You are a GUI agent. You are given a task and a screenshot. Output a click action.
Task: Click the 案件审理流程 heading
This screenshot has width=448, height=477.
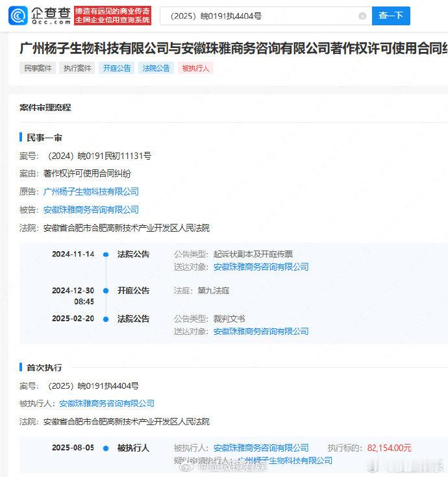pos(45,107)
